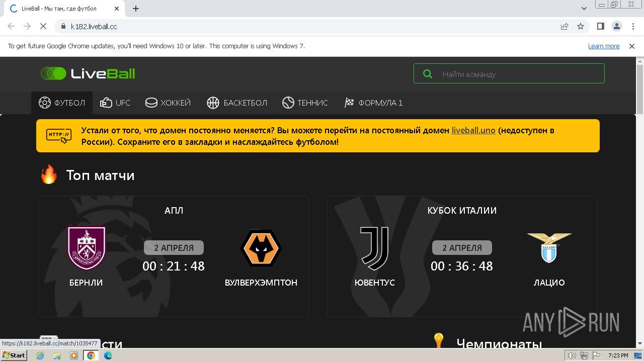
Task: Open the ФУТБОЛ tab
Action: click(x=62, y=103)
